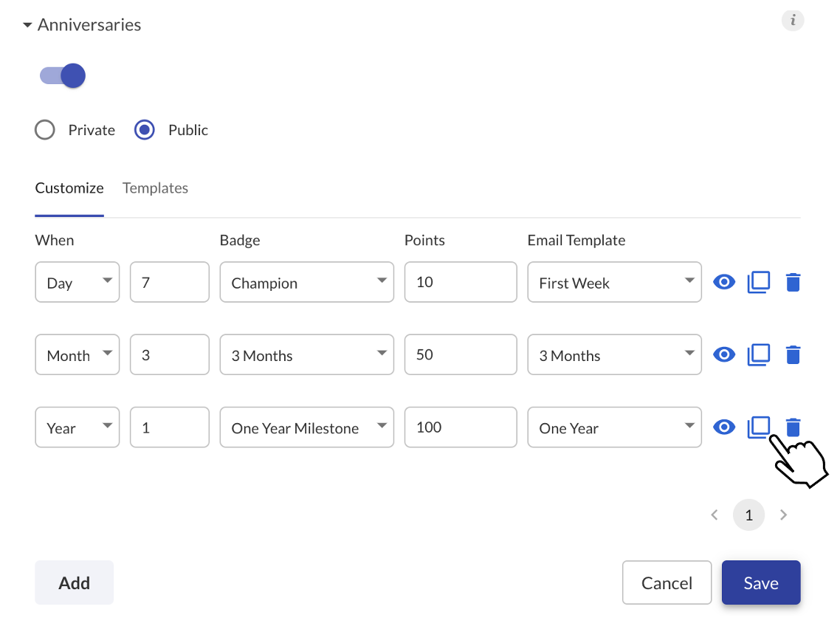The height and width of the screenshot is (629, 840).
Task: Preview the First Week anniversary row
Action: coord(724,282)
